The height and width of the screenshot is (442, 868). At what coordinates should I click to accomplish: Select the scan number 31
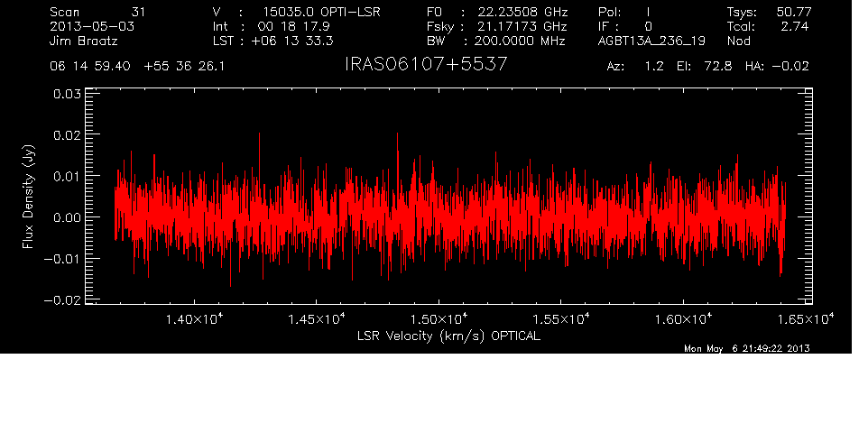click(x=138, y=12)
